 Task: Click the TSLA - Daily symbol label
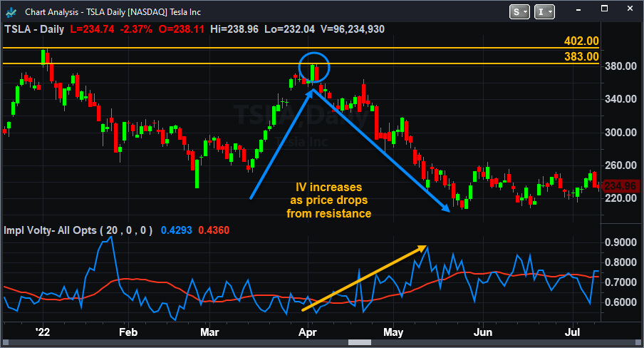tap(34, 29)
